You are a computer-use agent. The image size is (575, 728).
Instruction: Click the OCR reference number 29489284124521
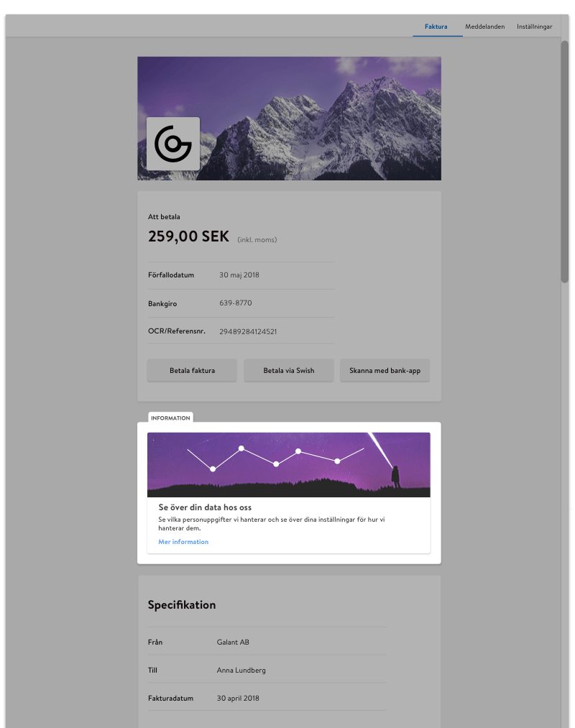pos(247,331)
